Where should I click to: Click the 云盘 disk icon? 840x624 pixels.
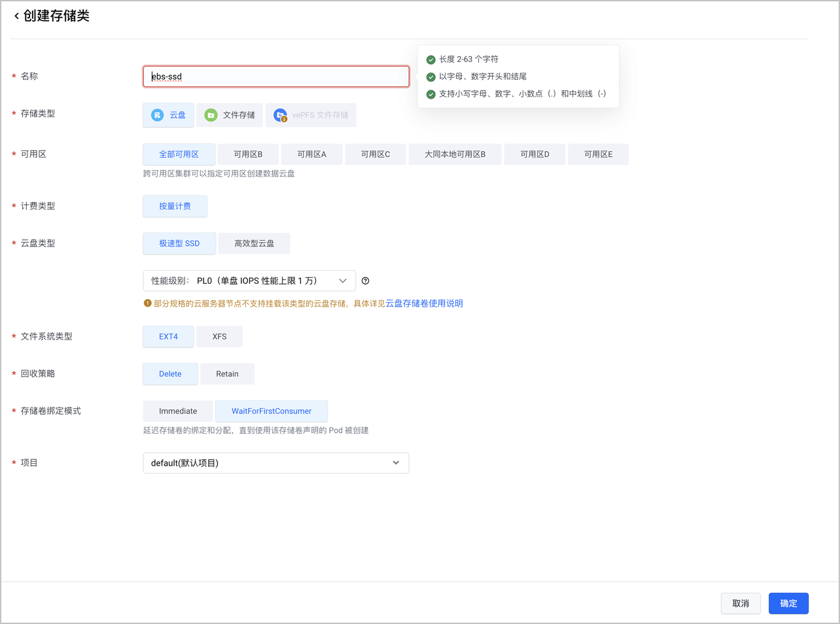pyautogui.click(x=158, y=115)
